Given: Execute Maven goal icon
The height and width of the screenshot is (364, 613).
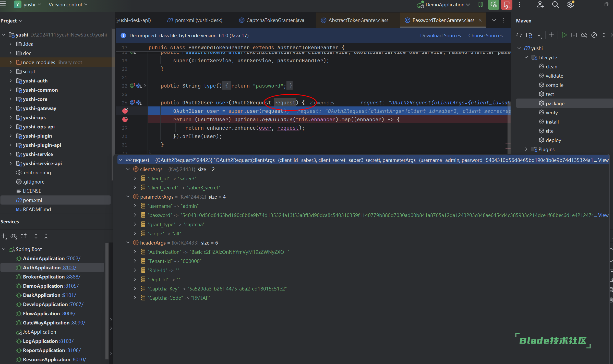Looking at the screenshot, I should [574, 35].
